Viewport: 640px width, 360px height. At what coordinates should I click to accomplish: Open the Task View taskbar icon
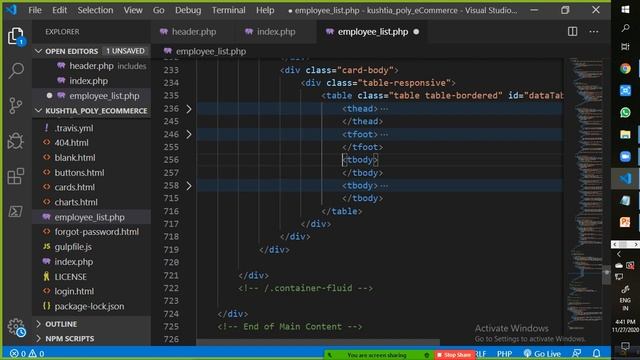[625, 47]
